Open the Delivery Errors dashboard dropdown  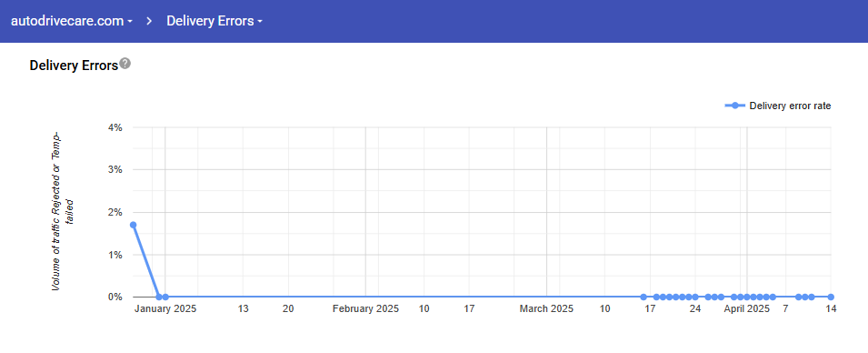pos(215,21)
